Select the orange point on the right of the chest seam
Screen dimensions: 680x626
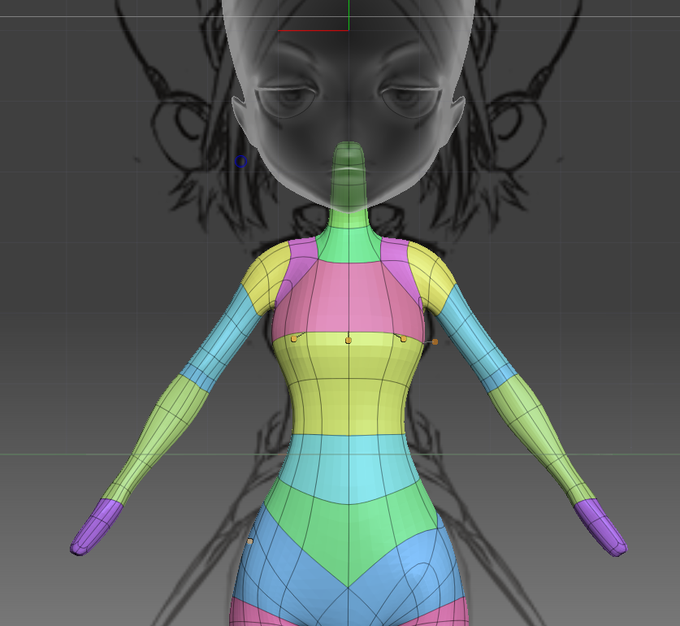click(404, 339)
